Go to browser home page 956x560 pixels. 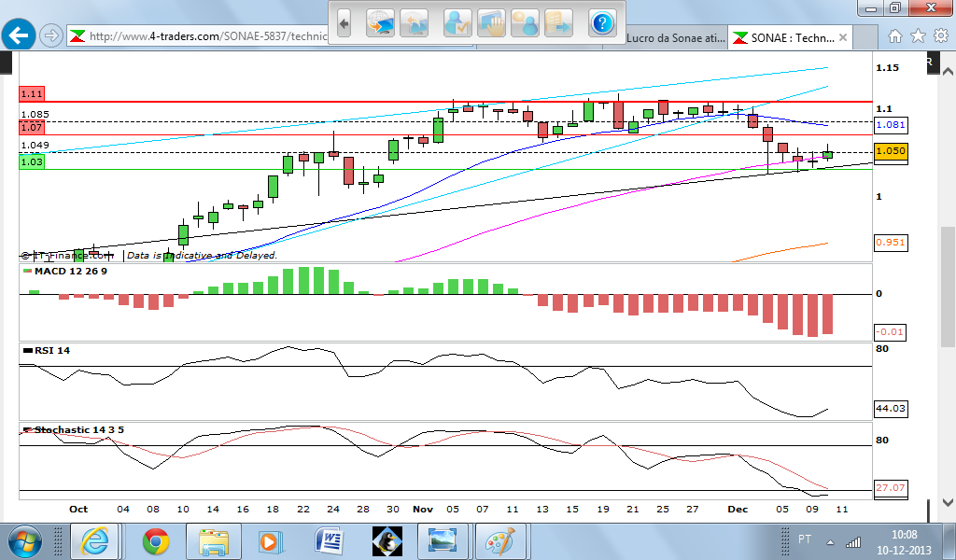pyautogui.click(x=895, y=36)
